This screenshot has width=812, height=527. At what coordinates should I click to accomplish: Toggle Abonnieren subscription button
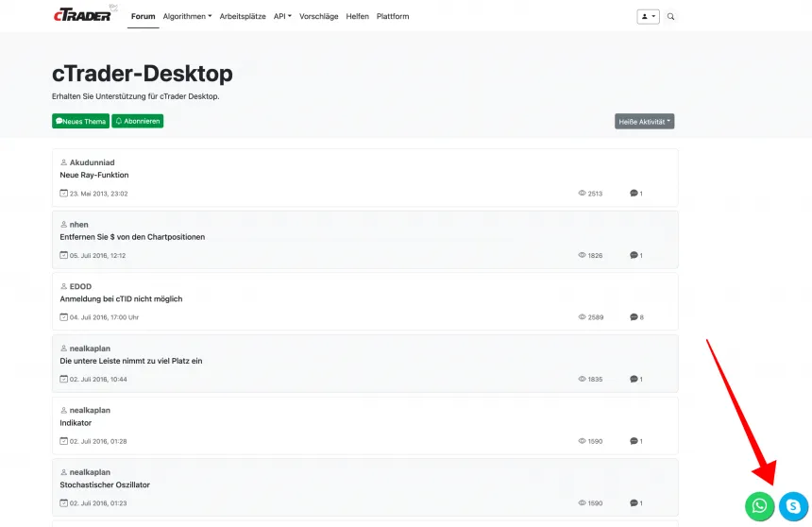138,122
